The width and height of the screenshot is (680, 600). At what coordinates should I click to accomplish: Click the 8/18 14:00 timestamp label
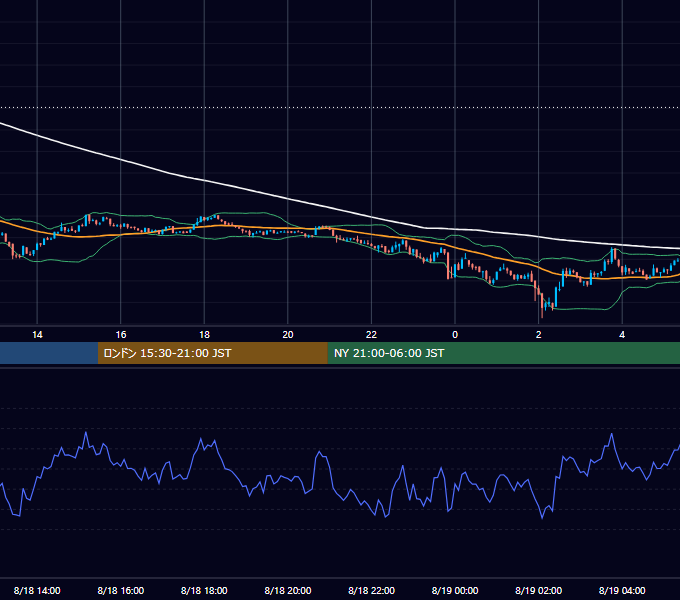pyautogui.click(x=37, y=590)
